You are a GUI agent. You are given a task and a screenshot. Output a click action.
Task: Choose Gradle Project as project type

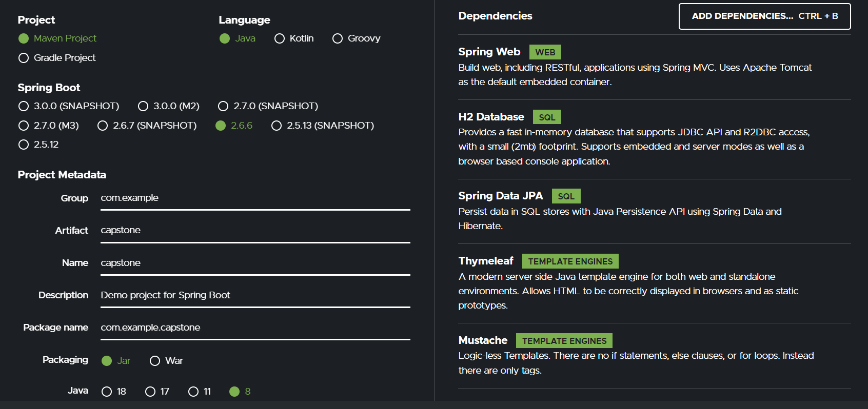(x=57, y=58)
